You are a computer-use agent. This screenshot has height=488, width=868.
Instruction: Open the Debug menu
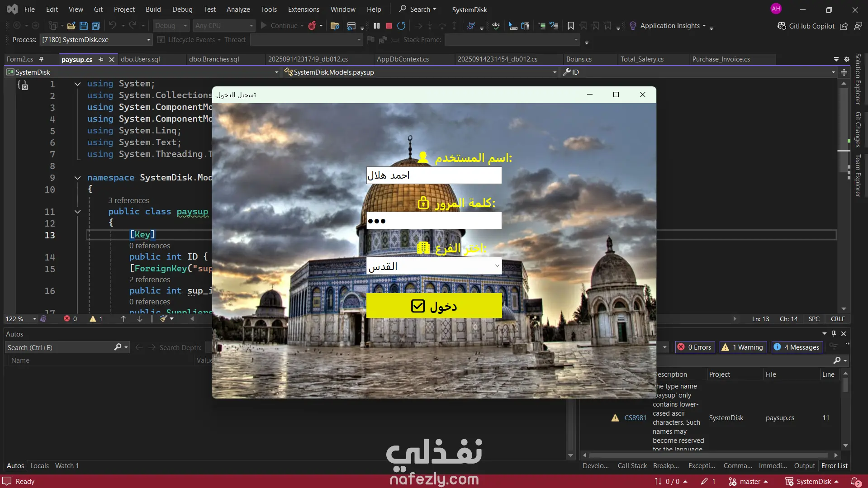(182, 9)
